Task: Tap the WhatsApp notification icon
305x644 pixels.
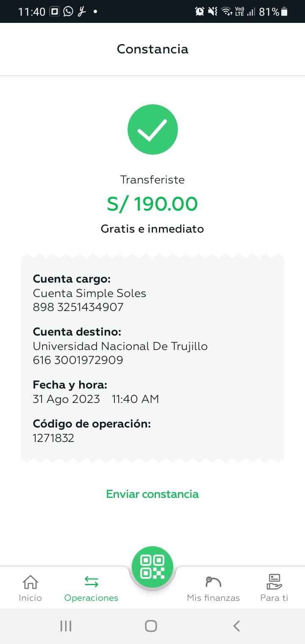Action: click(x=68, y=11)
